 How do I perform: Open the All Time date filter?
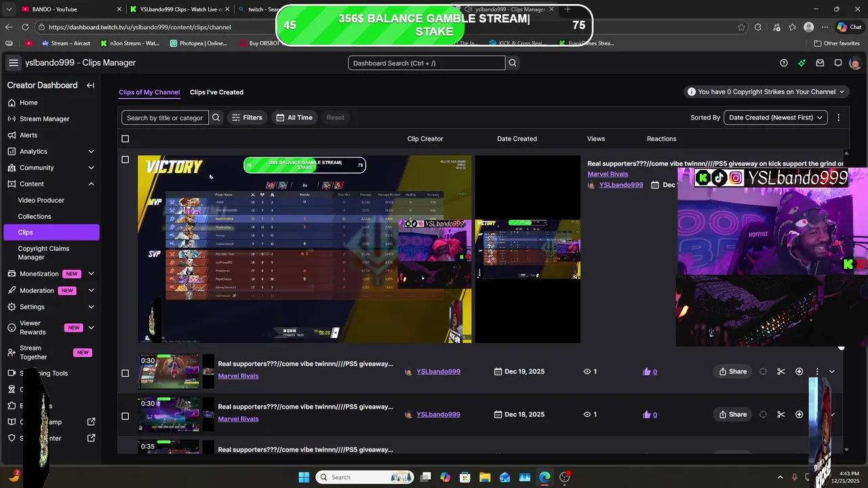click(x=294, y=117)
